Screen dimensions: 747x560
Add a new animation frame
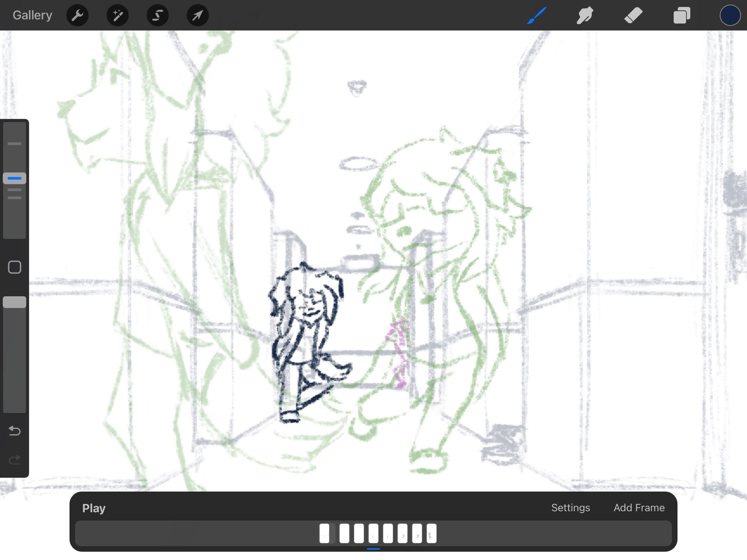click(639, 508)
